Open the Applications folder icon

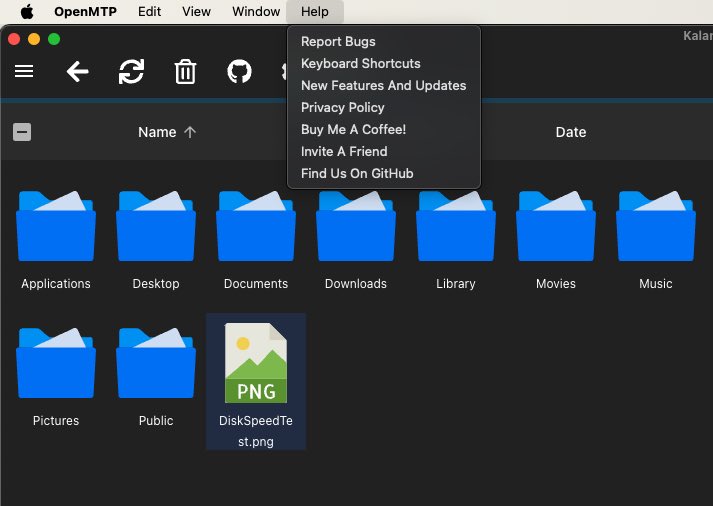[x=56, y=226]
